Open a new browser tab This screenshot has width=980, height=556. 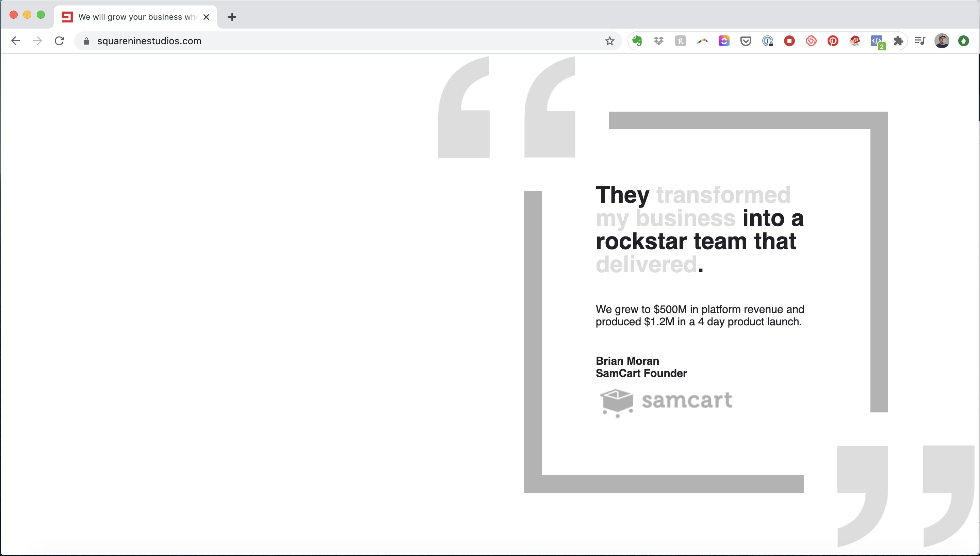tap(232, 17)
